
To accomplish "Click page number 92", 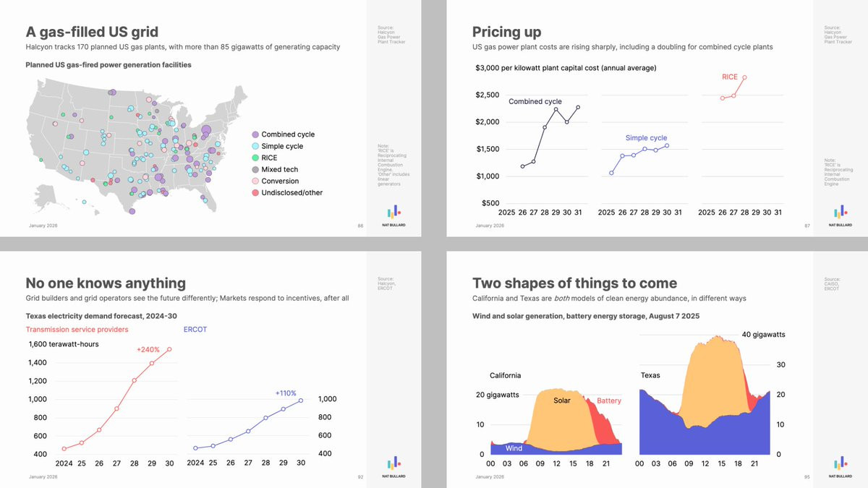I will pos(360,477).
